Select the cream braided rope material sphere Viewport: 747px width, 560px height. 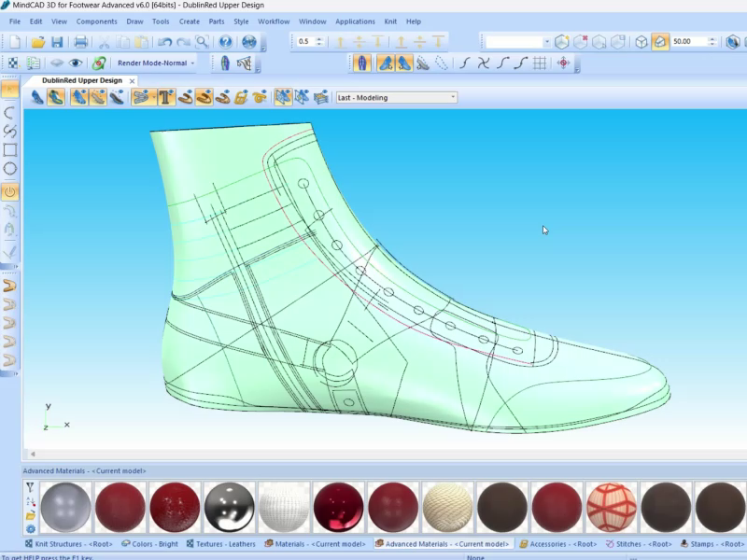[x=447, y=507]
